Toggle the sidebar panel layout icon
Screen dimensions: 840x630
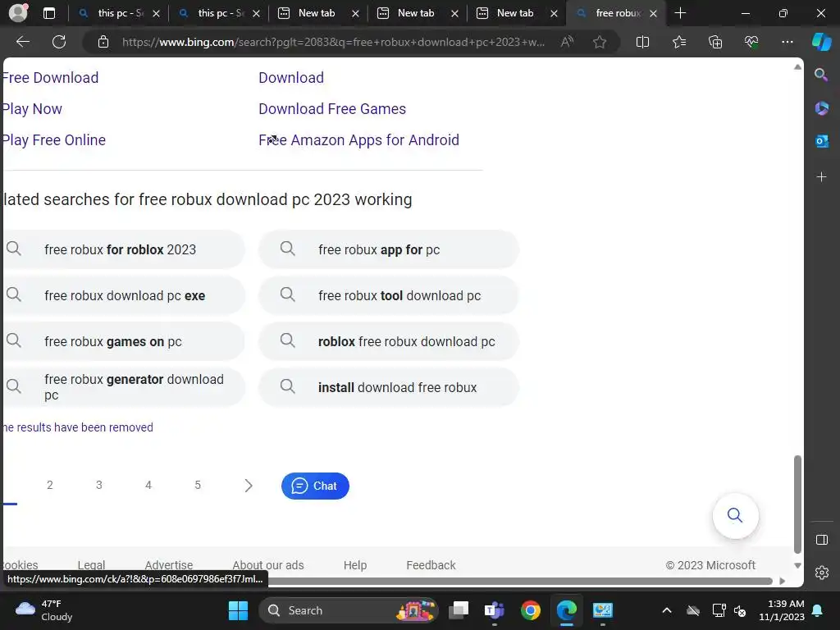coord(822,540)
